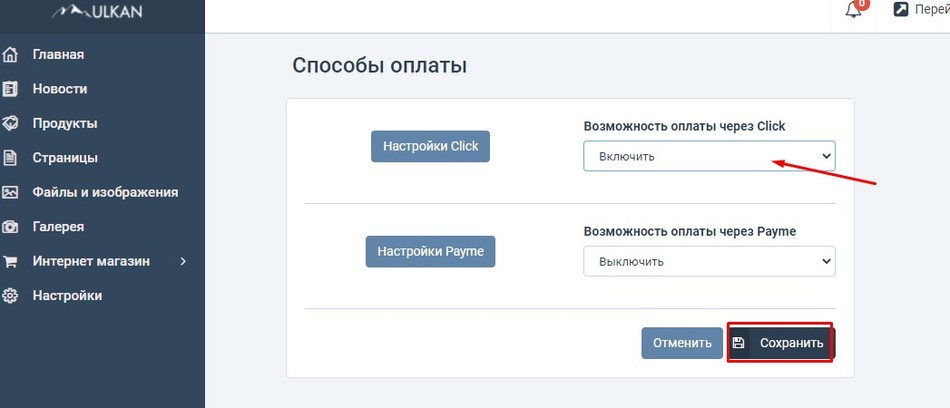Open the Click payment dropdown showing Включить
The width and height of the screenshot is (950, 408).
pos(709,156)
